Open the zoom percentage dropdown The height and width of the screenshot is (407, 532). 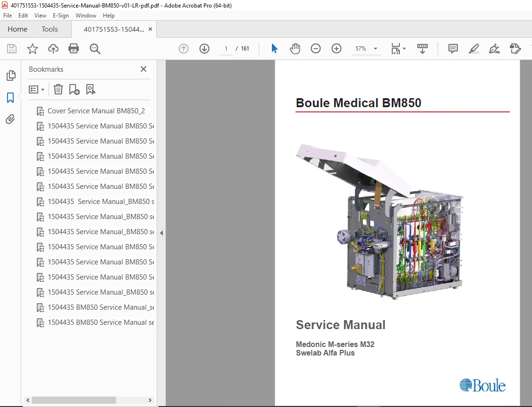376,49
